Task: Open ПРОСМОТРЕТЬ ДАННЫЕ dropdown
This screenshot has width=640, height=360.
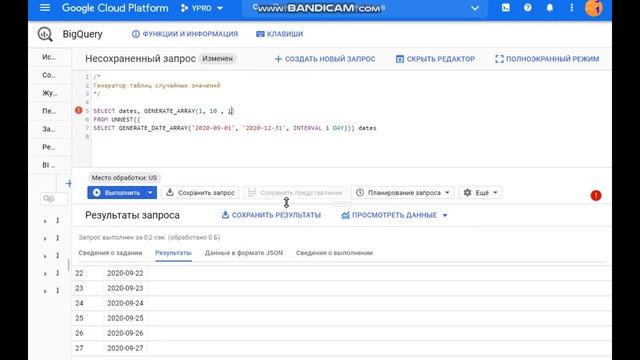Action: point(394,215)
